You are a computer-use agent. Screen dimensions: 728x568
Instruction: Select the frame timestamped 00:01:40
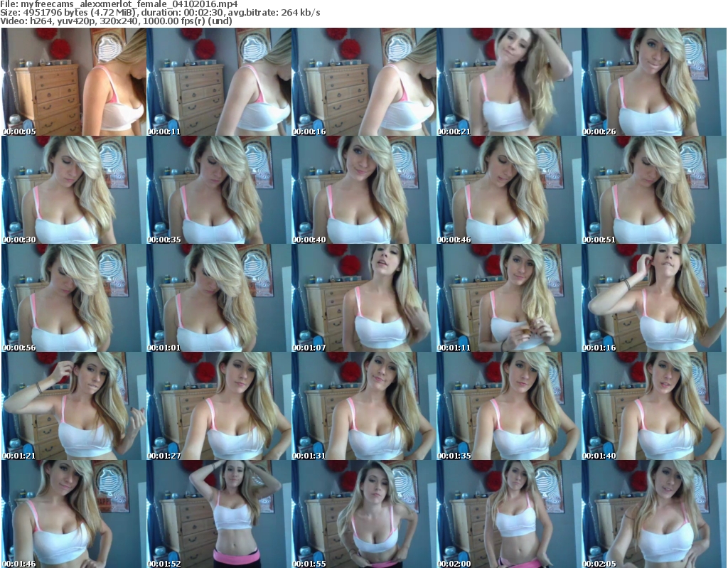pos(653,406)
